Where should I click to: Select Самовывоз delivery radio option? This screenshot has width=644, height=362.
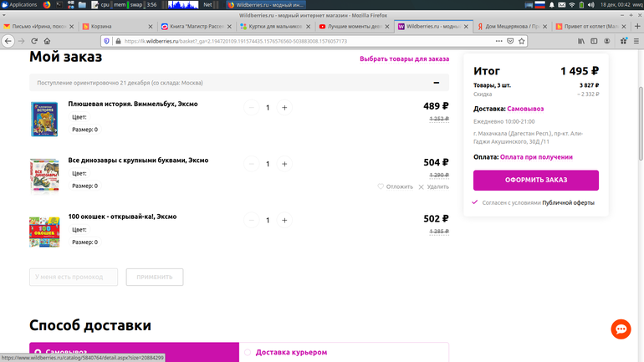pos(38,353)
